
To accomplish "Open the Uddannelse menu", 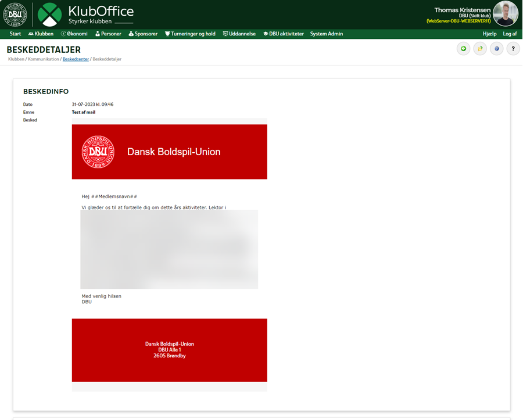I will (x=239, y=34).
